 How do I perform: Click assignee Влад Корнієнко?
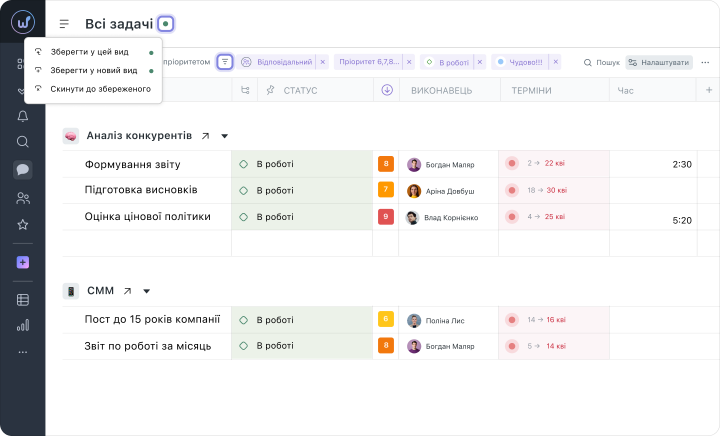(442, 218)
